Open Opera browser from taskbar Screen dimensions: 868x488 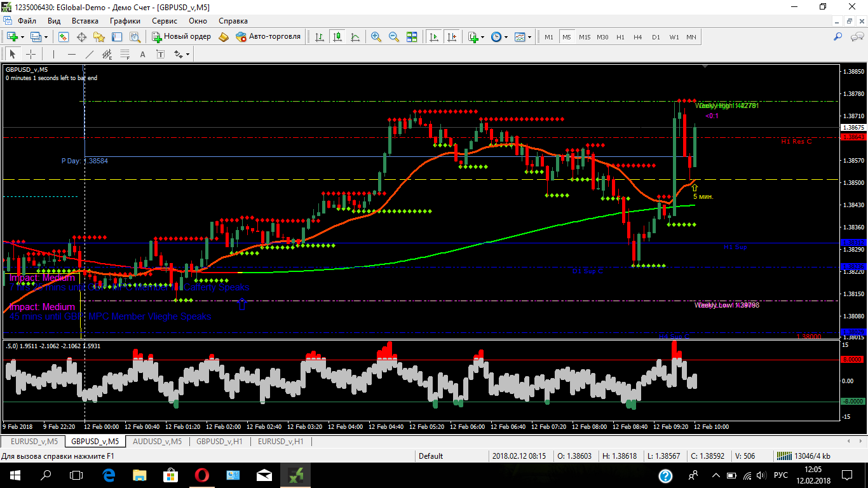[202, 475]
